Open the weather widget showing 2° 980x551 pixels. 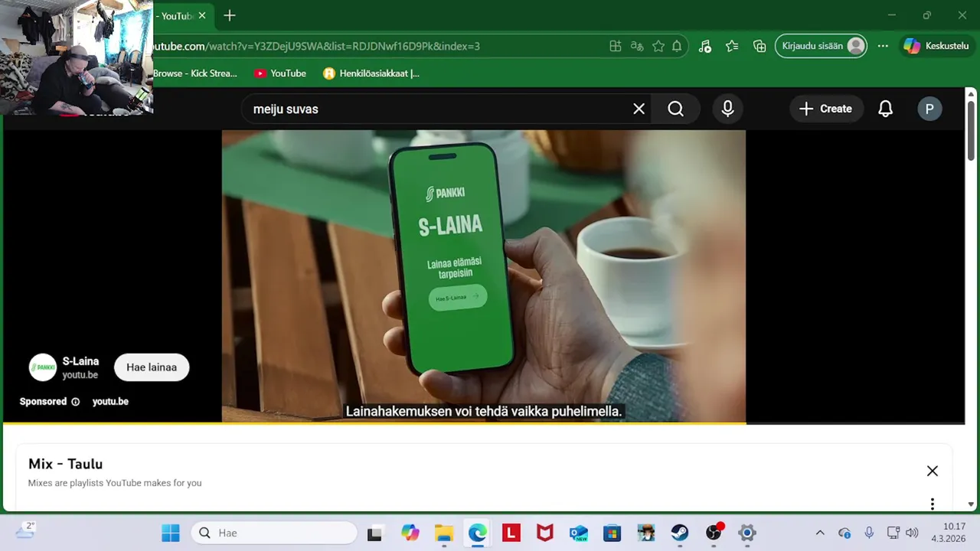(x=24, y=530)
